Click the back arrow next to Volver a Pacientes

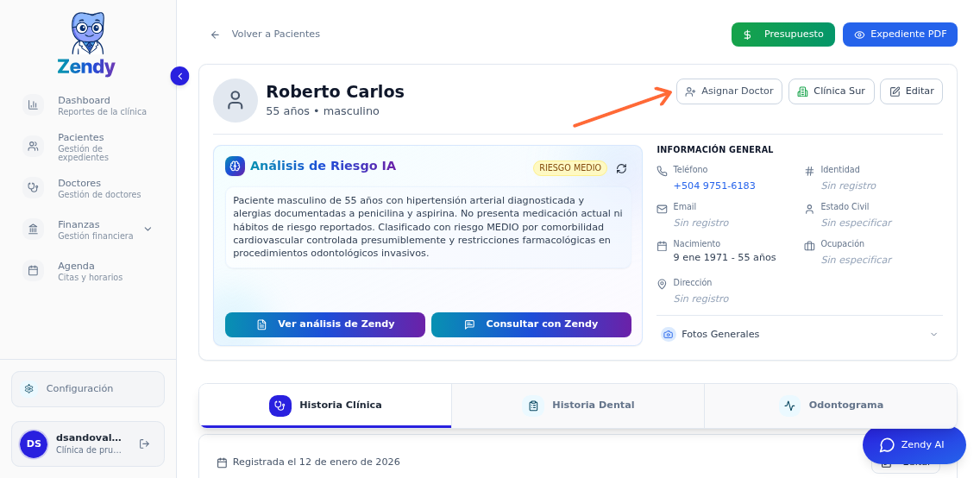pyautogui.click(x=215, y=35)
